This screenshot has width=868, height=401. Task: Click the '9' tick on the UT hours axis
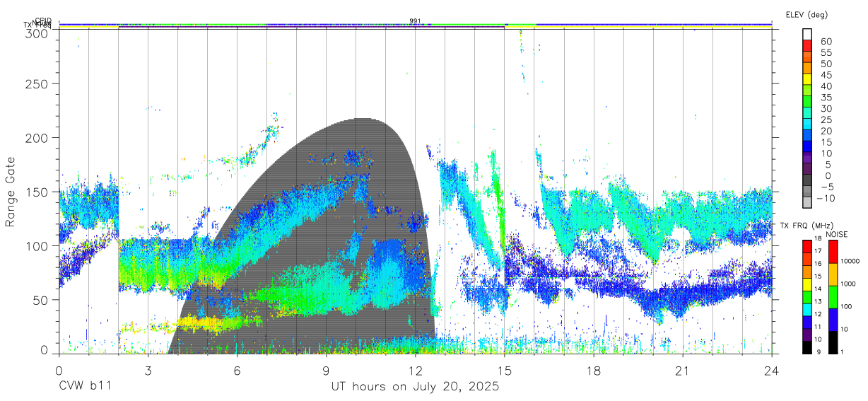pos(326,370)
